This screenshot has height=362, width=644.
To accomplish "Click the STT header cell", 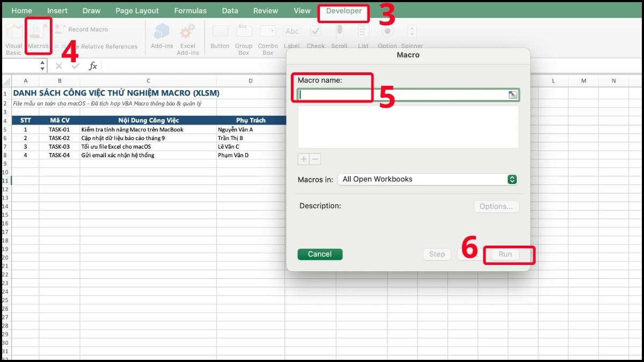I will 25,121.
